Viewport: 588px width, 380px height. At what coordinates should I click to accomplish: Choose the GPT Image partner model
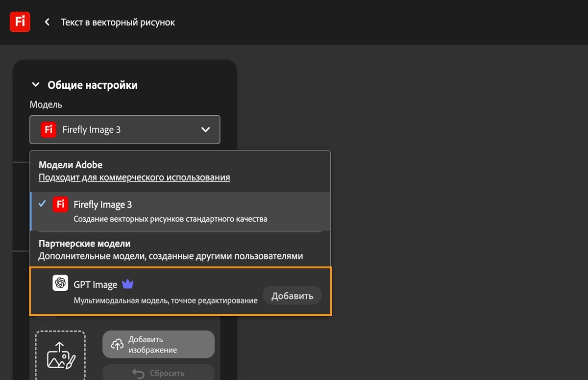pos(147,291)
